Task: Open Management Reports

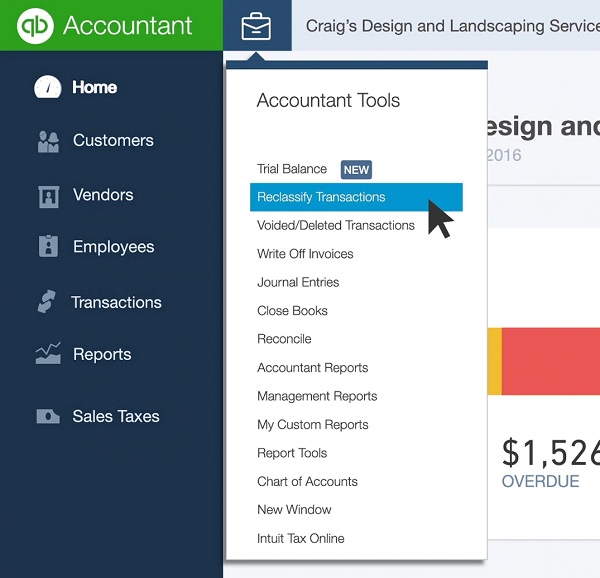Action: click(317, 396)
